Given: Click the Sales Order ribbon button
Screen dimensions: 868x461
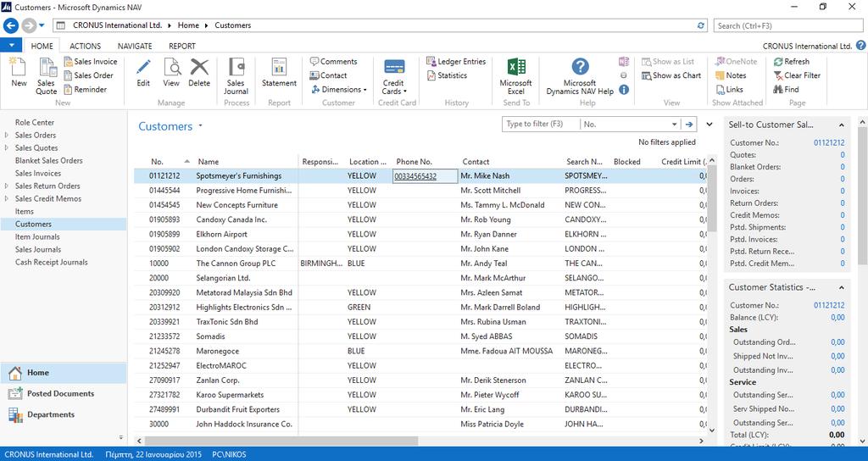Looking at the screenshot, I should coord(88,75).
